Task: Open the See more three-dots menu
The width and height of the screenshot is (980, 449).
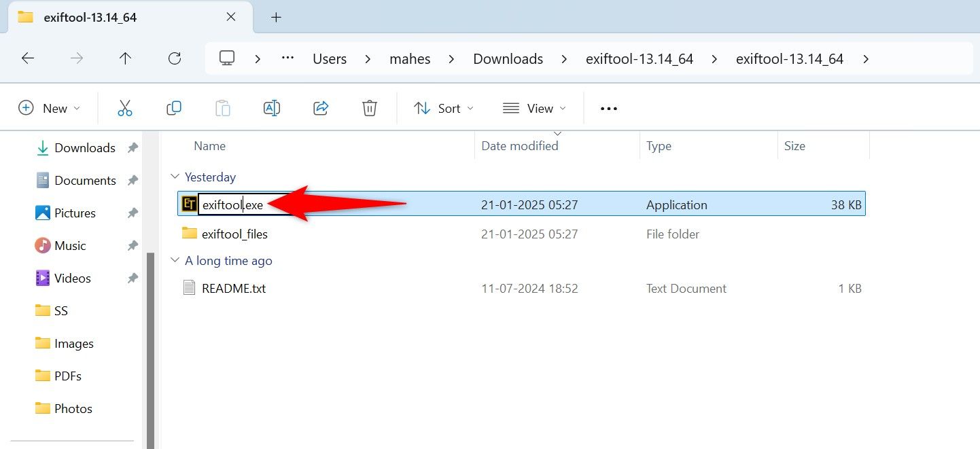Action: click(x=609, y=109)
